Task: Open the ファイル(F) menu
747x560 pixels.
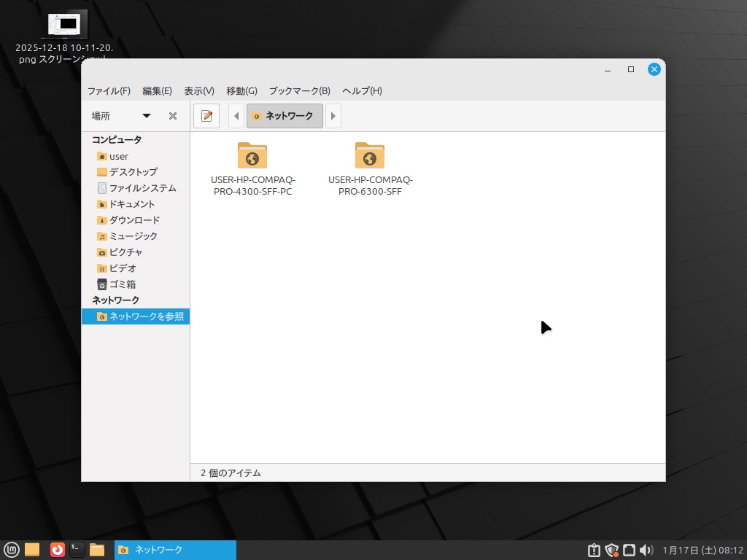Action: (x=109, y=91)
